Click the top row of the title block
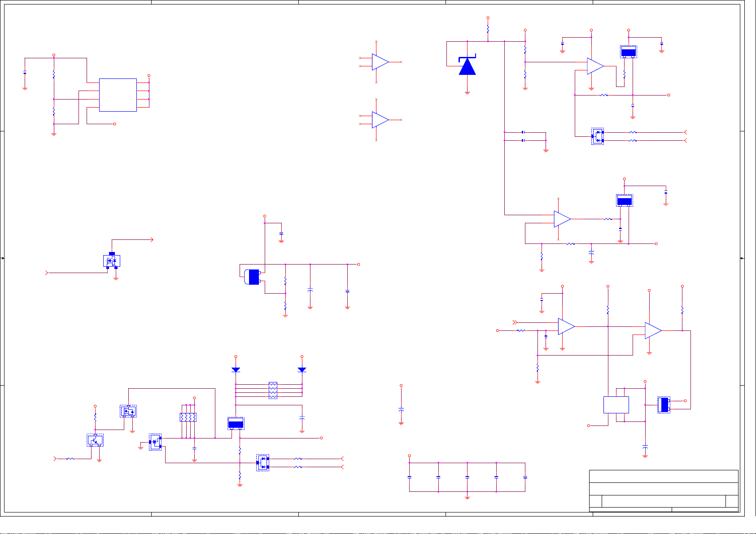 pos(664,476)
